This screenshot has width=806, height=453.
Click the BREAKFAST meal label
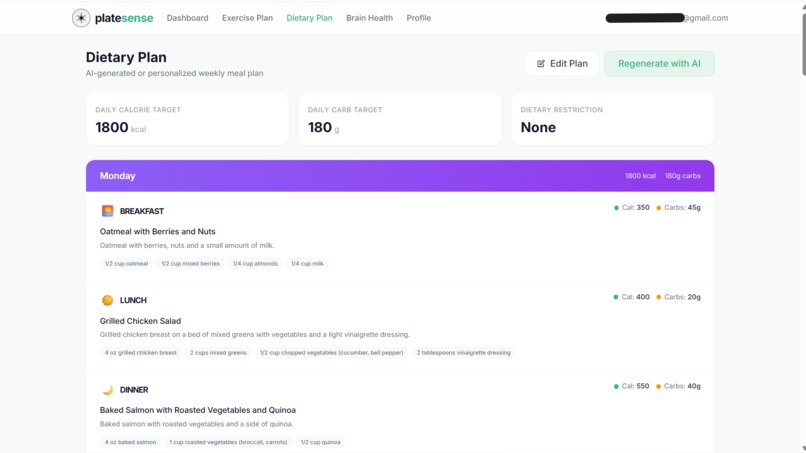142,211
